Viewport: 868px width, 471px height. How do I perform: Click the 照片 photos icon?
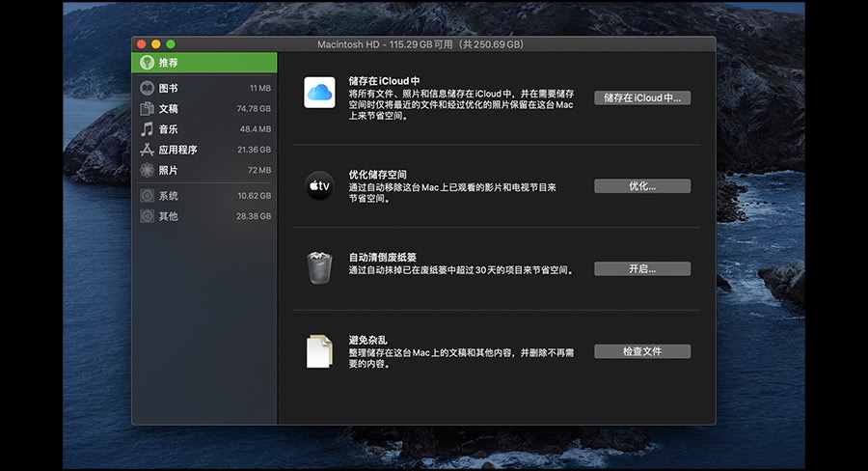147,170
